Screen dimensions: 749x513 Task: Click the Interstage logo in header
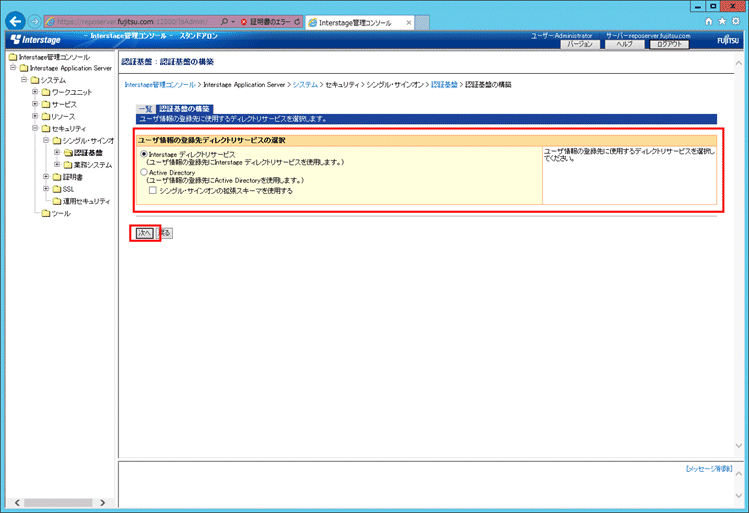35,40
